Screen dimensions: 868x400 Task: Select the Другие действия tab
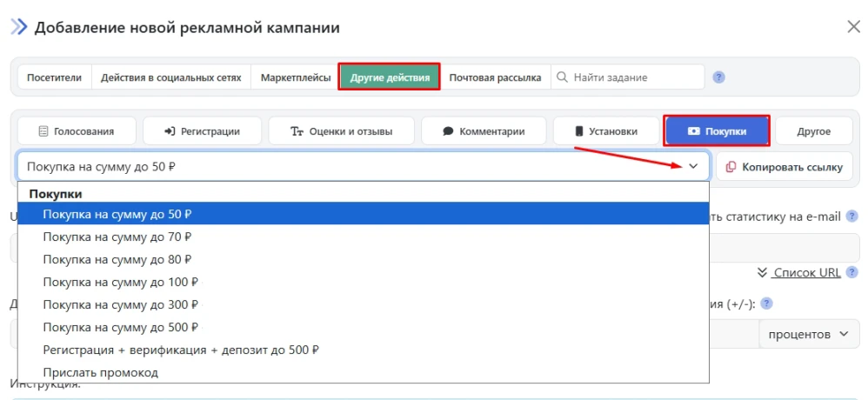tap(390, 77)
